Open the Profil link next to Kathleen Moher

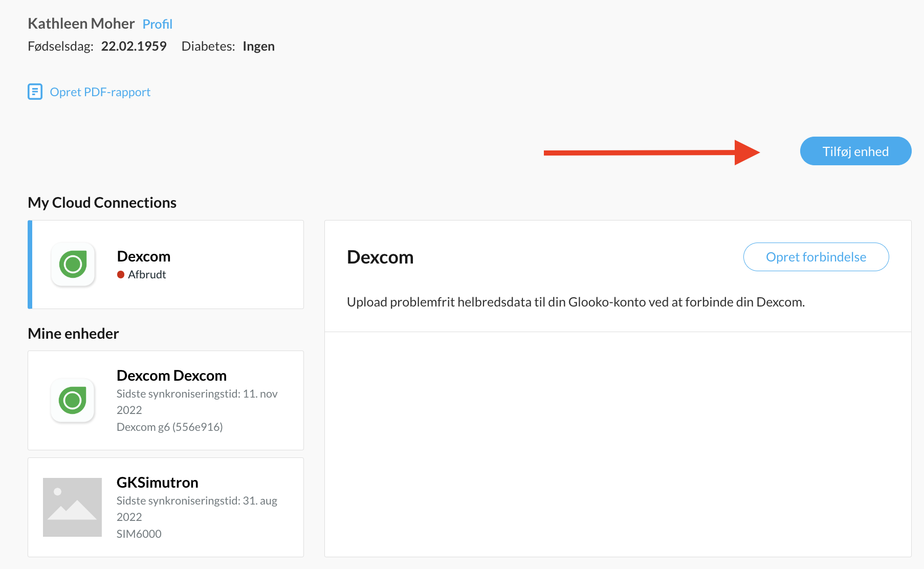[x=157, y=24]
